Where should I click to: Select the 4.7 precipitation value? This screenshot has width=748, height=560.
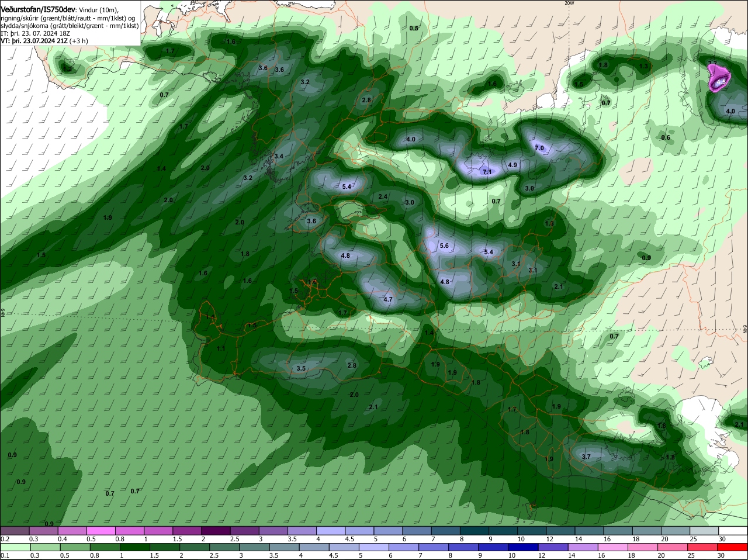point(388,299)
